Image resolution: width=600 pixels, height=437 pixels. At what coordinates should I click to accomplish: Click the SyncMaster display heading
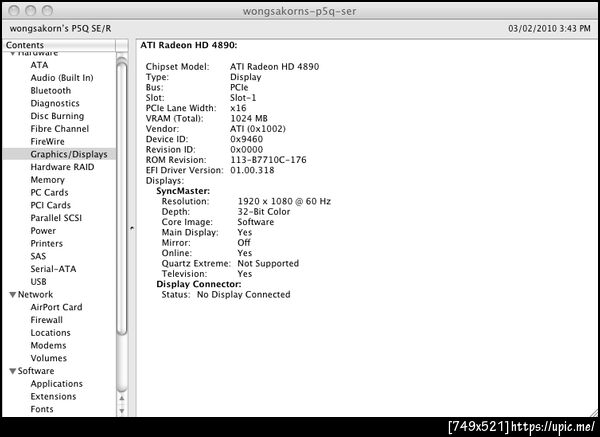tap(183, 191)
